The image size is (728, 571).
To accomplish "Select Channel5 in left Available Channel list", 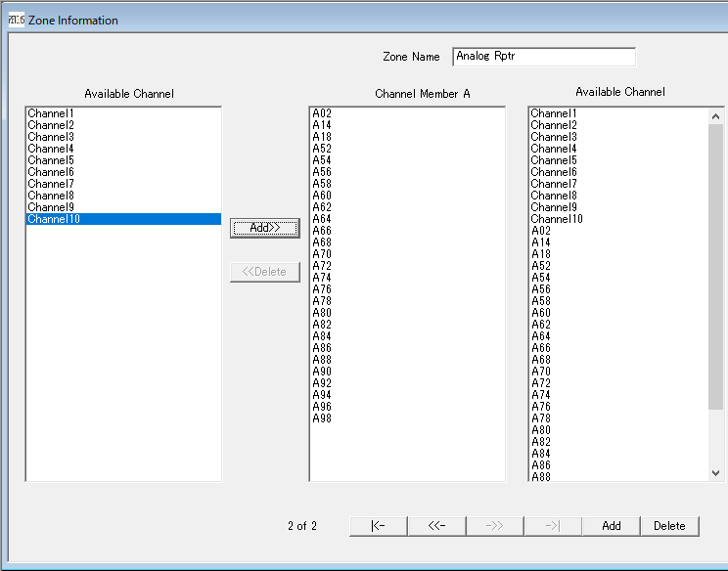I will click(51, 160).
